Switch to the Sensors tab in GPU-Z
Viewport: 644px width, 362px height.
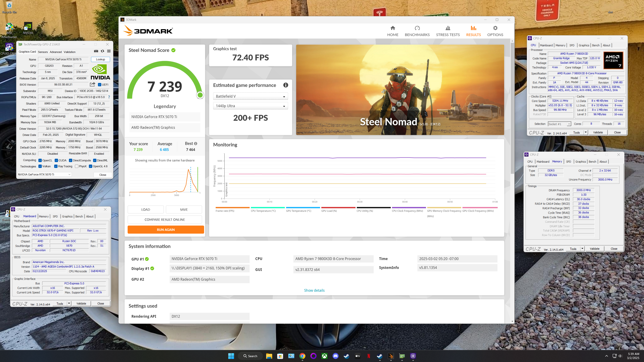[42, 52]
